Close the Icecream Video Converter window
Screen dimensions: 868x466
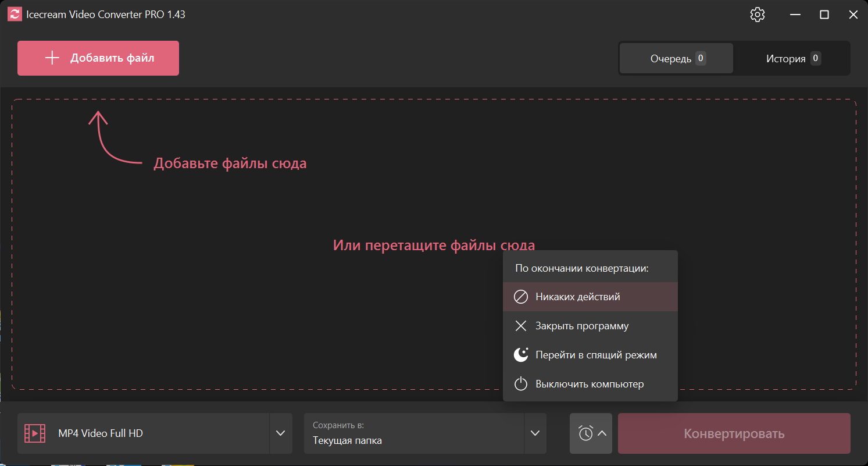point(853,15)
